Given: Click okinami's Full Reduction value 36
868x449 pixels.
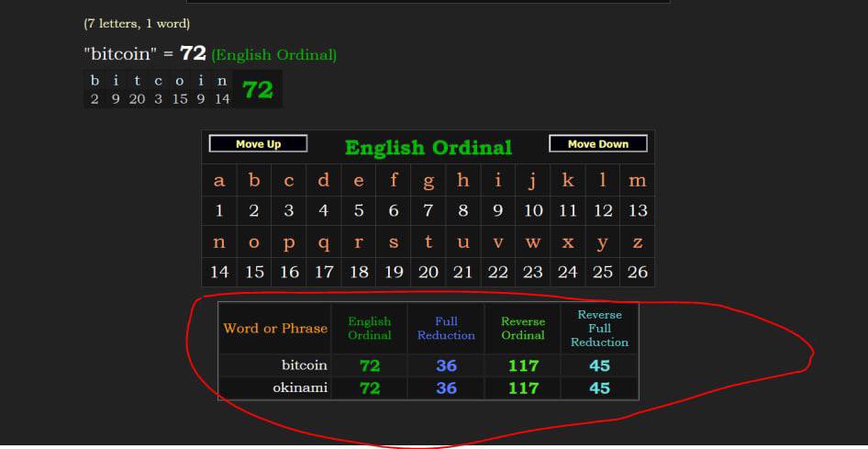Looking at the screenshot, I should click(446, 388).
